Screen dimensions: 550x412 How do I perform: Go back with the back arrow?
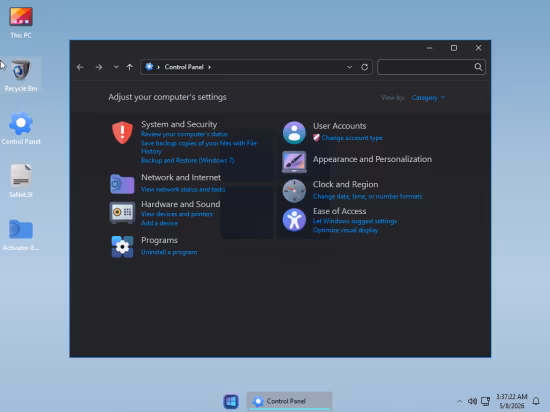coord(80,67)
